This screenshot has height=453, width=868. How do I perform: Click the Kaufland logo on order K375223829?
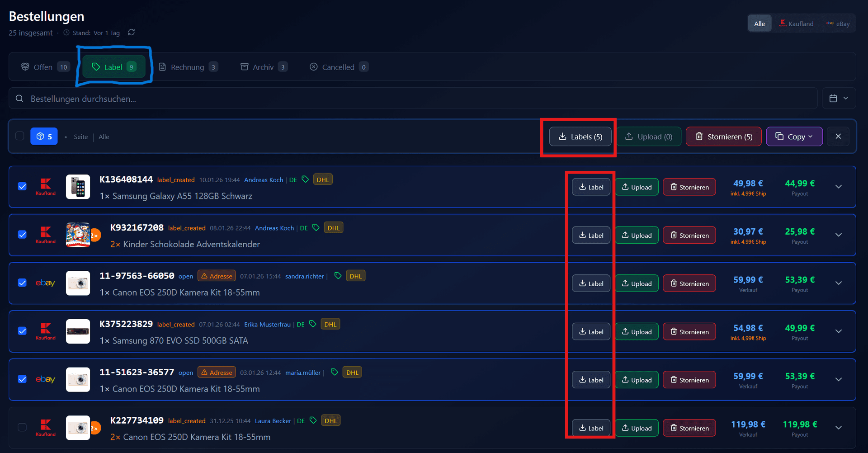pyautogui.click(x=46, y=331)
